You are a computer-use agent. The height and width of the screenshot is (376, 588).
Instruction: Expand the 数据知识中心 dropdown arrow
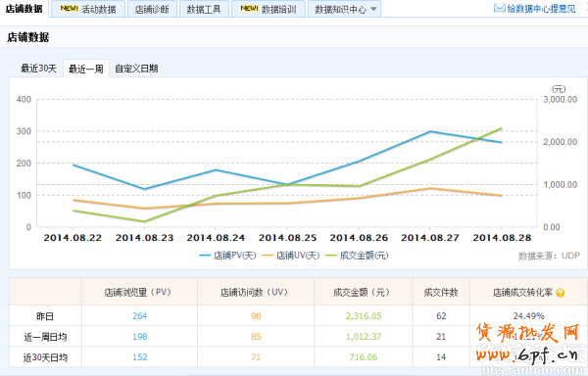[373, 9]
